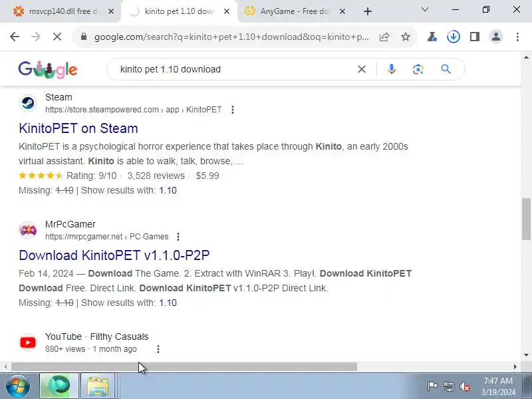
Task: Show results with 1.10 under Steam
Action: point(168,190)
